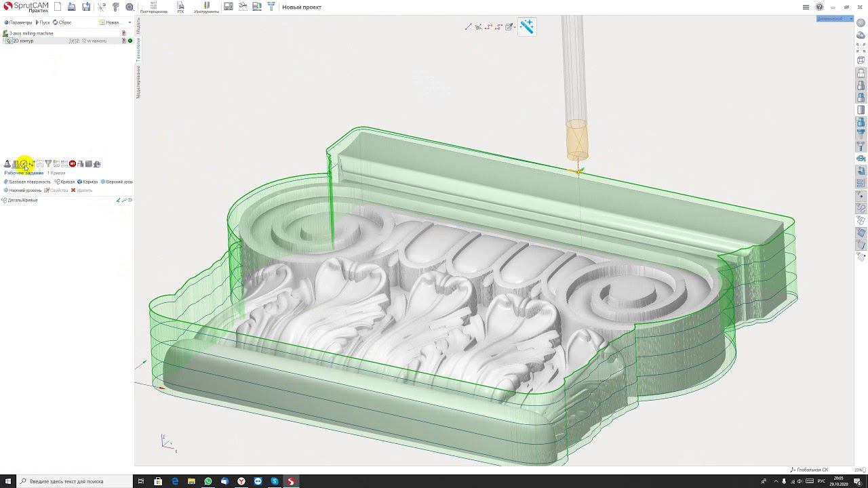
Task: Click the T-shaped tool icon in top toolbar
Action: coord(271,7)
